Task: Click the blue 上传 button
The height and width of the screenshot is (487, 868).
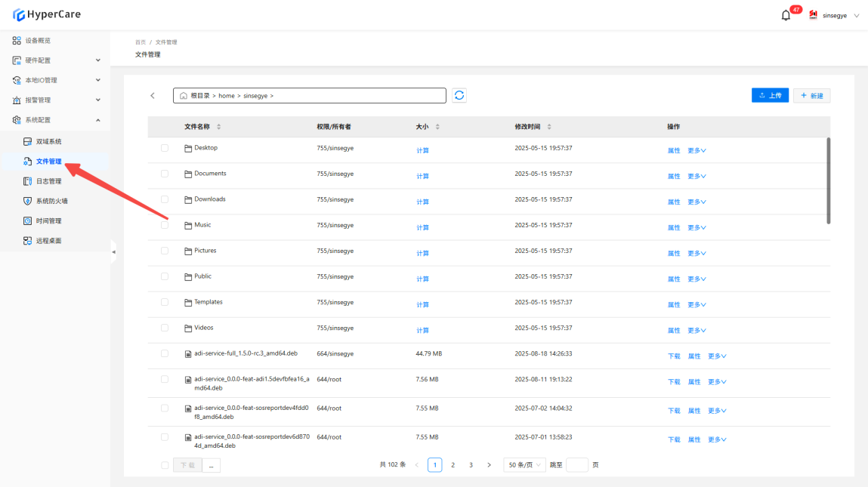Action: click(770, 96)
